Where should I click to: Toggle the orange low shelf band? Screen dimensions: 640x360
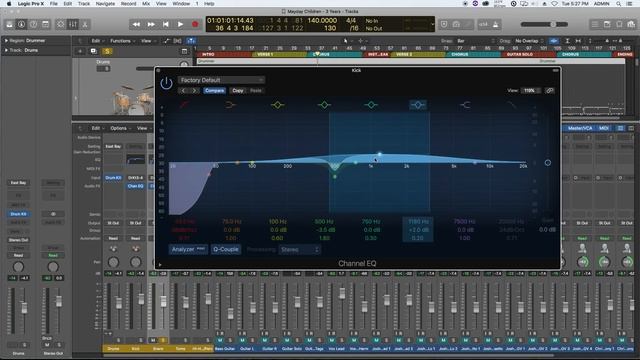[x=230, y=105]
